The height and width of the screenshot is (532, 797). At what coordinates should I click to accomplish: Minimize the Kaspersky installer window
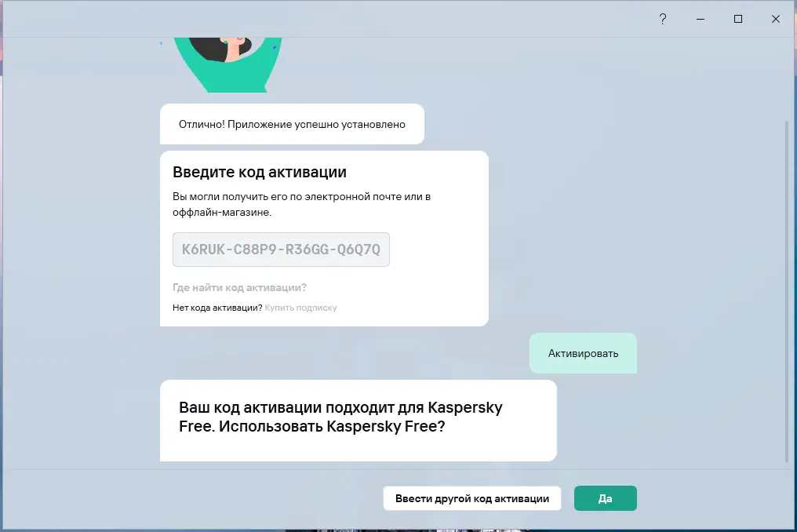click(x=701, y=20)
